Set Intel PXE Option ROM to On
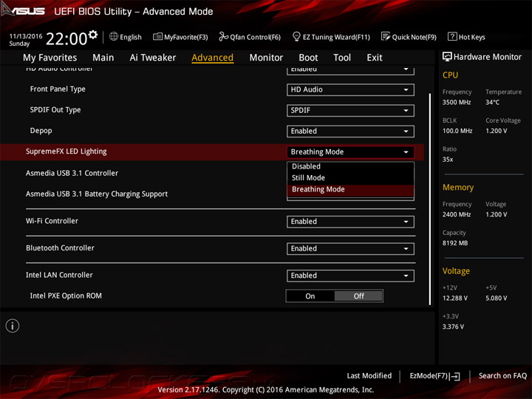Screen dimensions: 532x399 coord(310,296)
